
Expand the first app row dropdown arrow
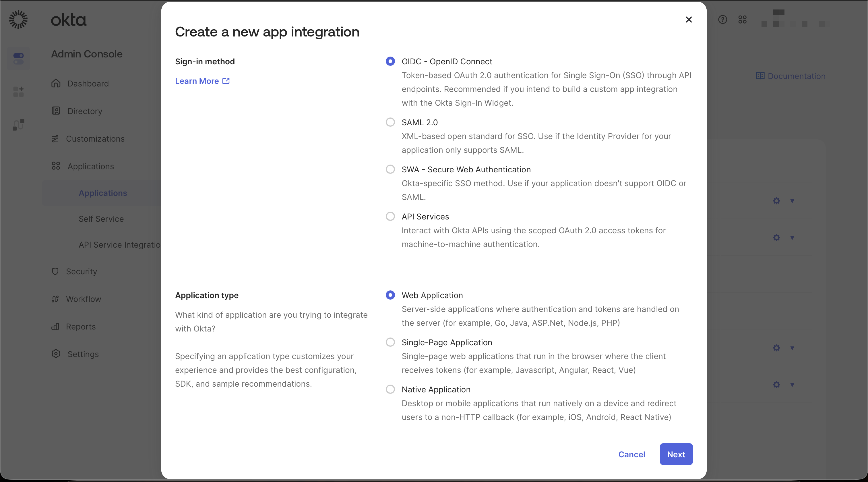click(792, 201)
